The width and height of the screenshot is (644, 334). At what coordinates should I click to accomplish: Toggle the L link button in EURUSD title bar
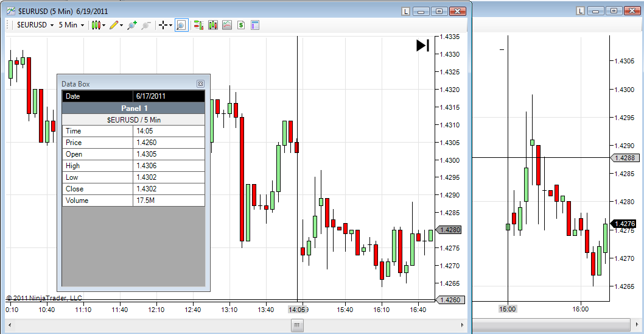point(405,11)
